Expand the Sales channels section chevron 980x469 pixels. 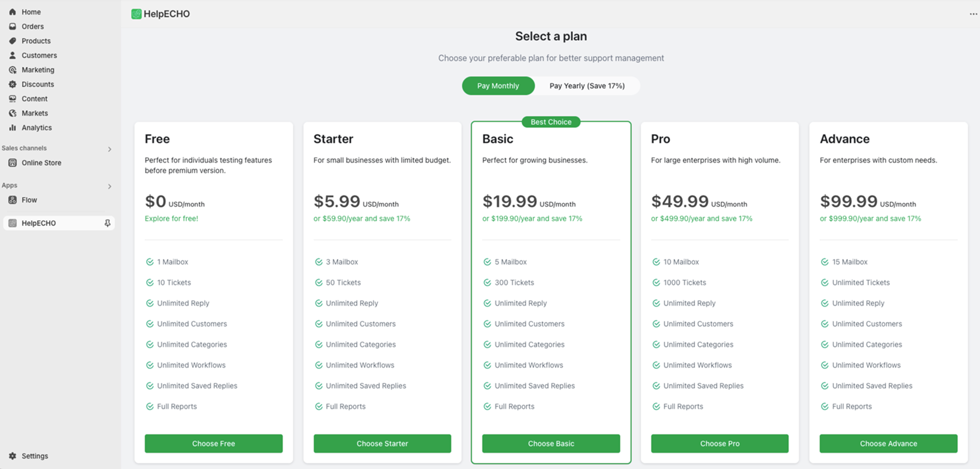pyautogui.click(x=110, y=149)
